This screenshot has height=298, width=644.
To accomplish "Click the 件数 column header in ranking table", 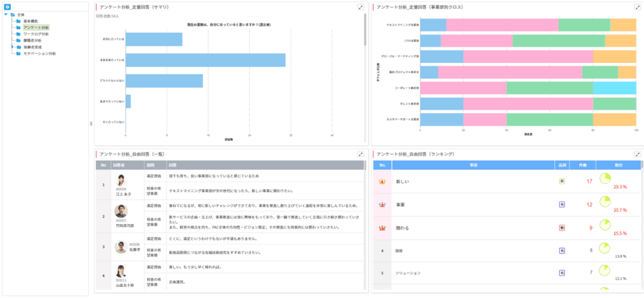I will click(x=582, y=165).
